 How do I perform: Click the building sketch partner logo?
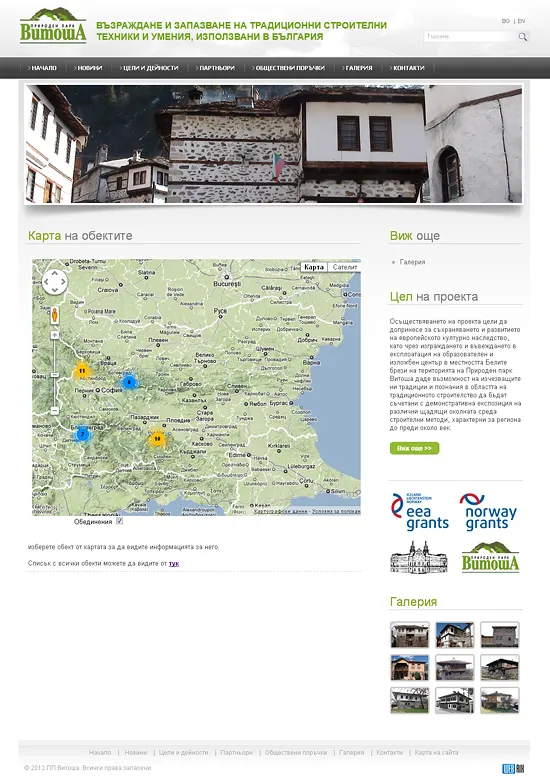coord(418,557)
